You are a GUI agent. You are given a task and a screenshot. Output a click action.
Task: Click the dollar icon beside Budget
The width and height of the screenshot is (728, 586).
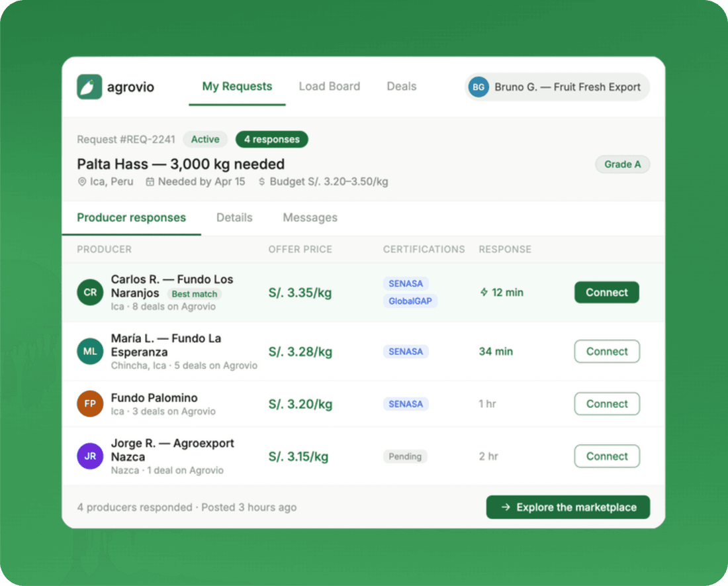coord(262,181)
